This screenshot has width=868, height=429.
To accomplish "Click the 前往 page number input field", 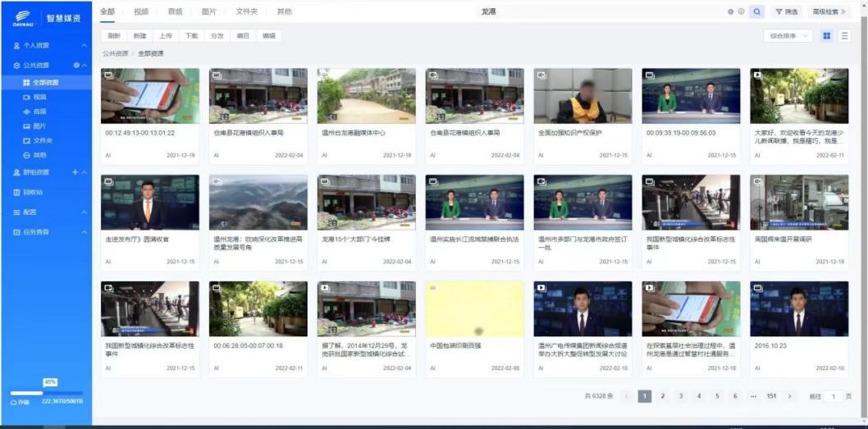I will (834, 396).
